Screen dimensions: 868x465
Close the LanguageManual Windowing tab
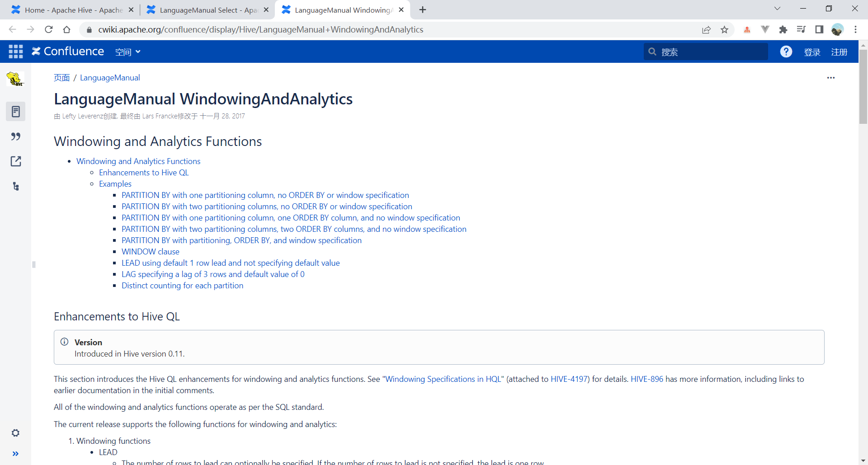[401, 9]
